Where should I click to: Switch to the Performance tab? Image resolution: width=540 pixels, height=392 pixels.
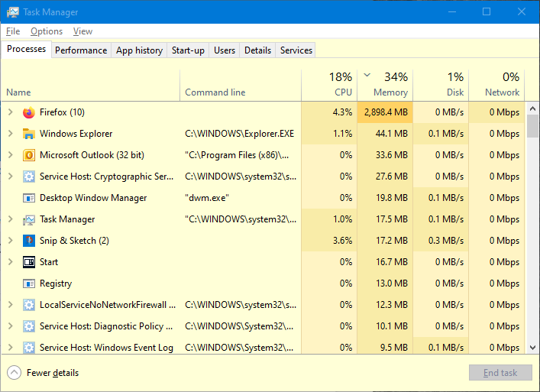81,50
